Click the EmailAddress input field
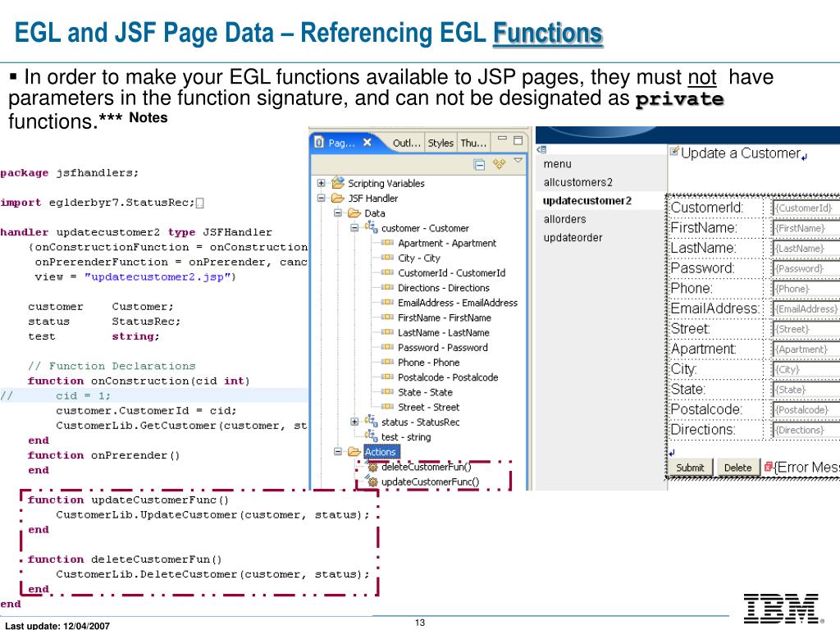840x630 pixels. click(806, 309)
